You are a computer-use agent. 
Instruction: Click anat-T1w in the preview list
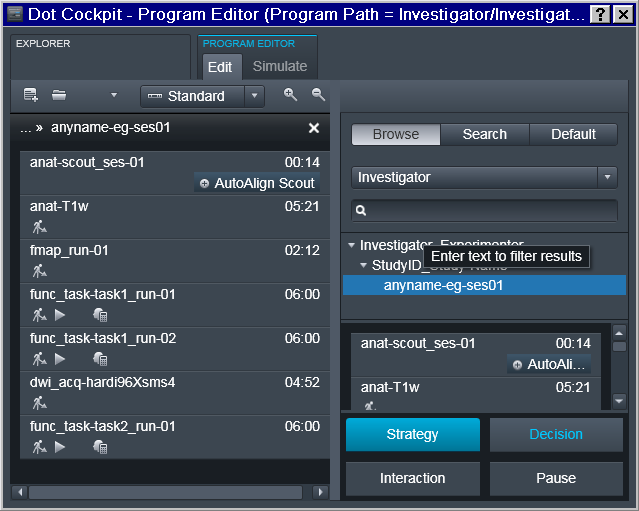coord(476,394)
